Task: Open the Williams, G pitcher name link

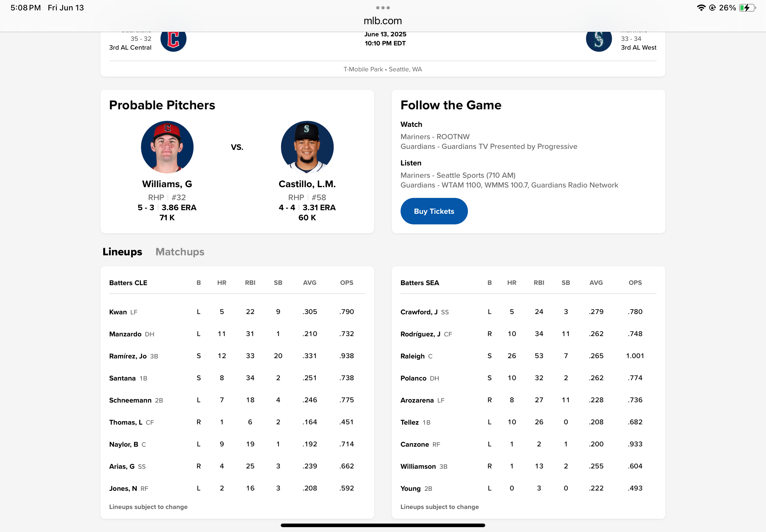Action: (x=167, y=184)
